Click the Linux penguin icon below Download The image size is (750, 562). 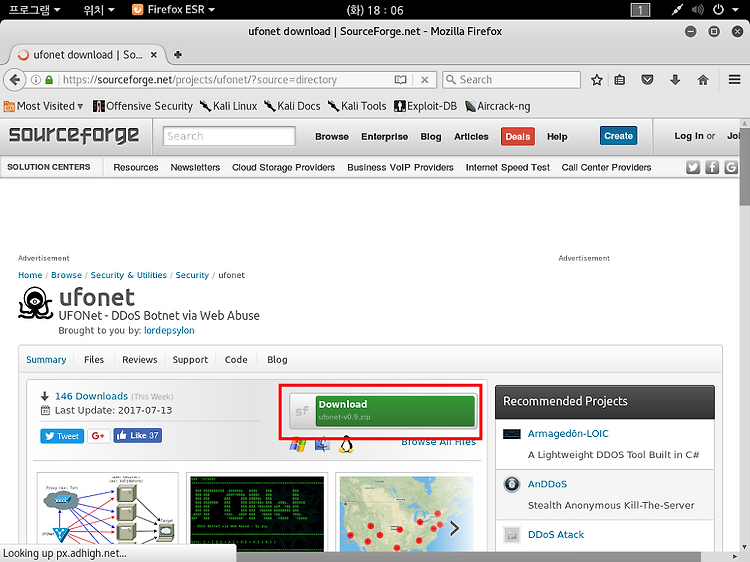[x=346, y=445]
